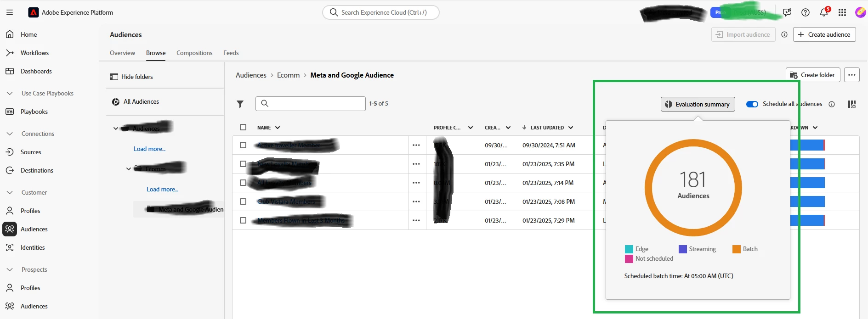Click the Workflows icon in sidebar
This screenshot has width=868, height=319.
10,53
